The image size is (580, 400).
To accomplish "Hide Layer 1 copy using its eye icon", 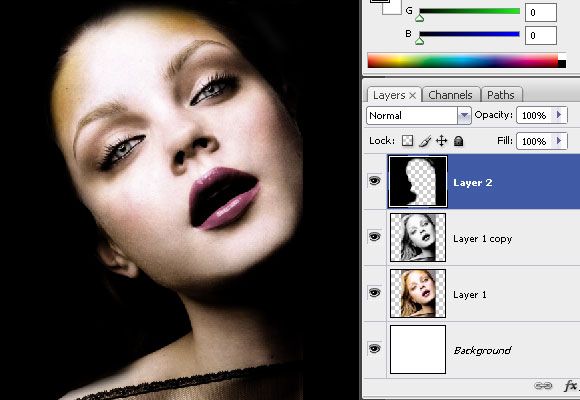I will tap(374, 236).
